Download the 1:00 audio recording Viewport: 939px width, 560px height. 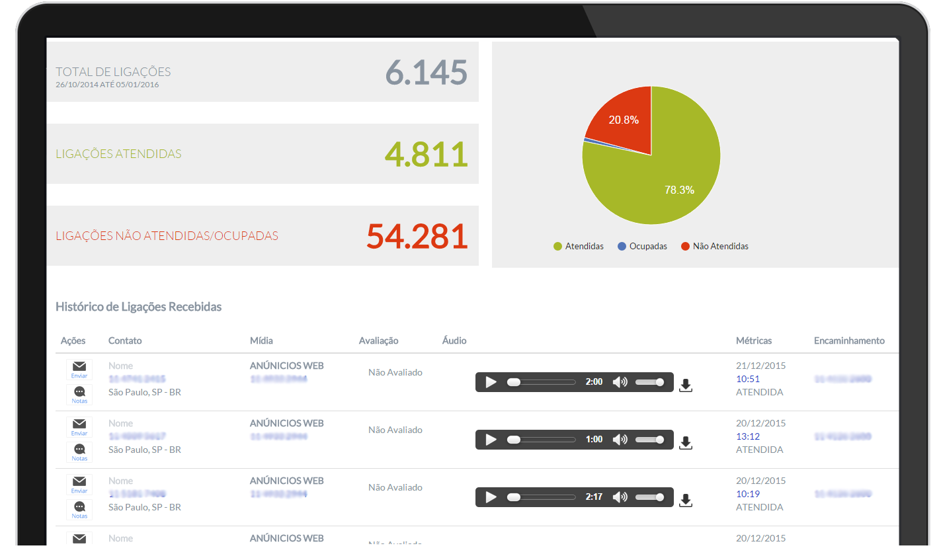tap(686, 443)
